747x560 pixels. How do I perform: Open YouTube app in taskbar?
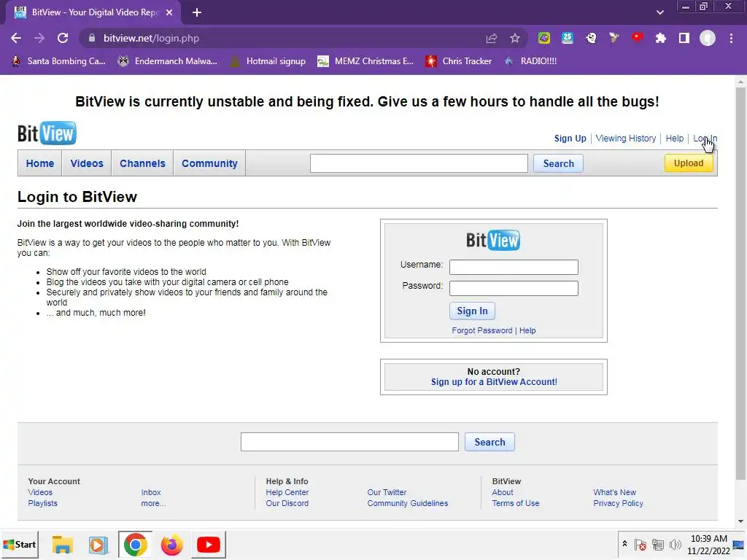(x=208, y=545)
